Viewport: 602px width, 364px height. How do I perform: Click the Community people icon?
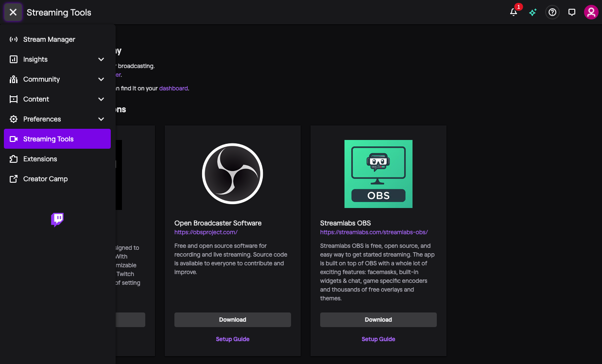click(x=14, y=79)
